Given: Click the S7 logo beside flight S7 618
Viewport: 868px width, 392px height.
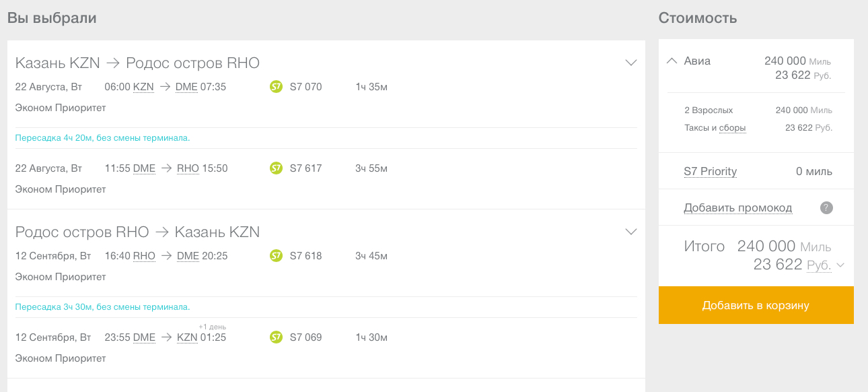Looking at the screenshot, I should pos(276,256).
